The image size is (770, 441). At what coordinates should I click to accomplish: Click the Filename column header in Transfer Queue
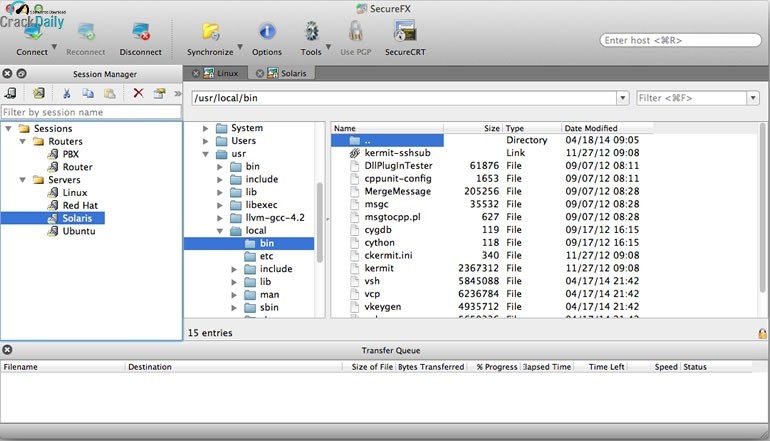pos(62,367)
